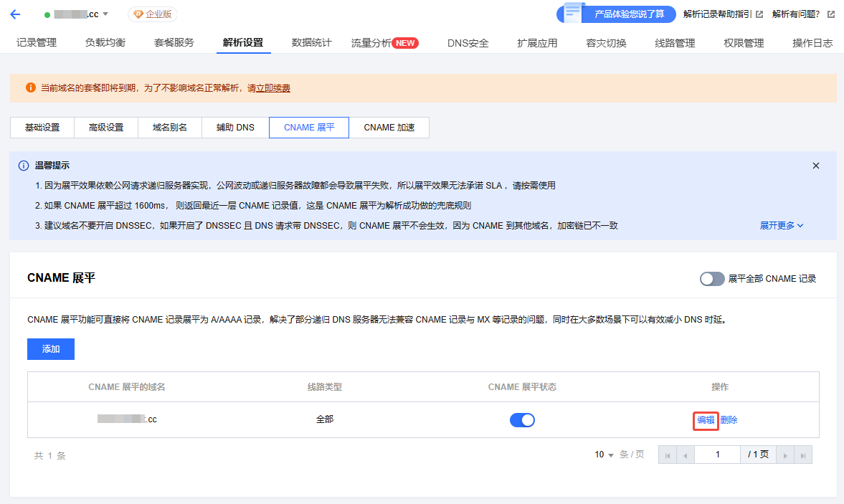Open the 10 条/页 page size dropdown
Image resolution: width=844 pixels, height=504 pixels.
(604, 455)
